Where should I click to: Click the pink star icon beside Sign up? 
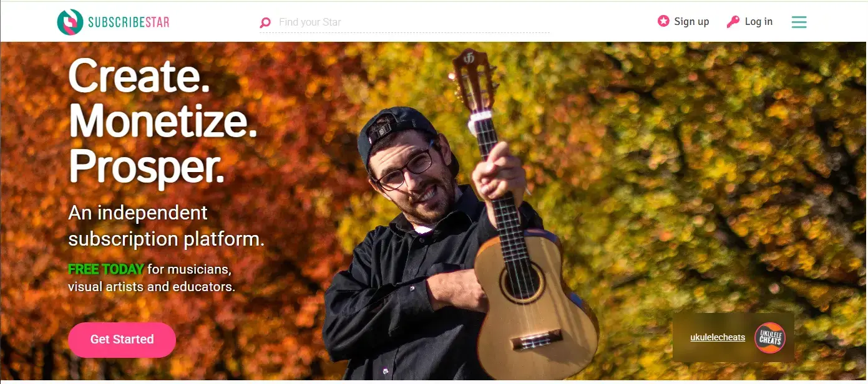point(663,21)
